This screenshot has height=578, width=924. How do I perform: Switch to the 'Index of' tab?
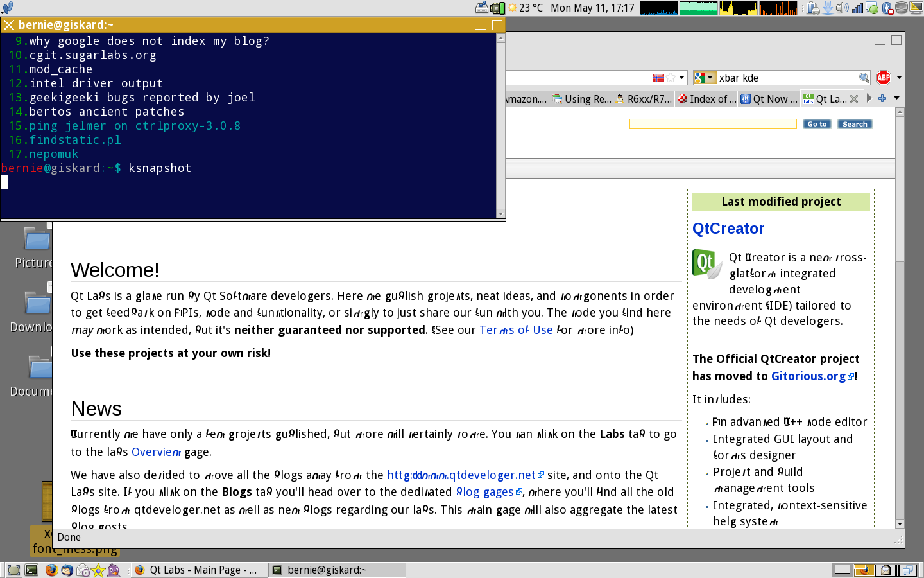[x=706, y=99]
